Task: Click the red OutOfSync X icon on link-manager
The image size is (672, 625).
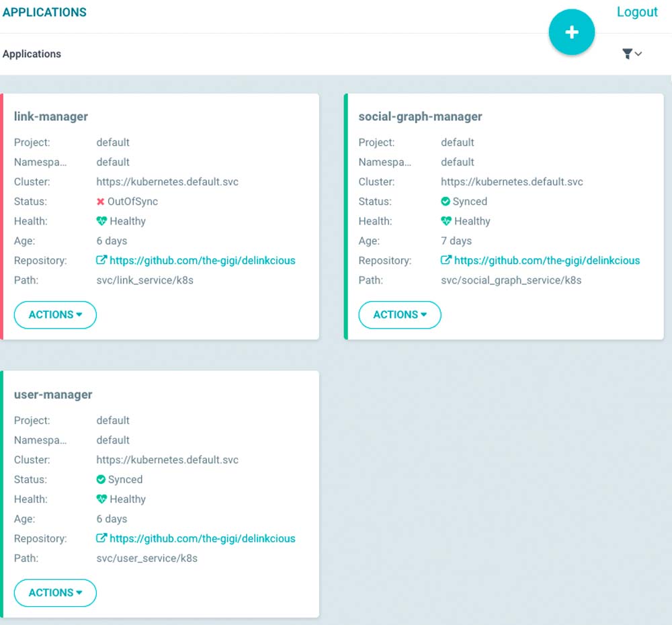Action: click(x=101, y=202)
